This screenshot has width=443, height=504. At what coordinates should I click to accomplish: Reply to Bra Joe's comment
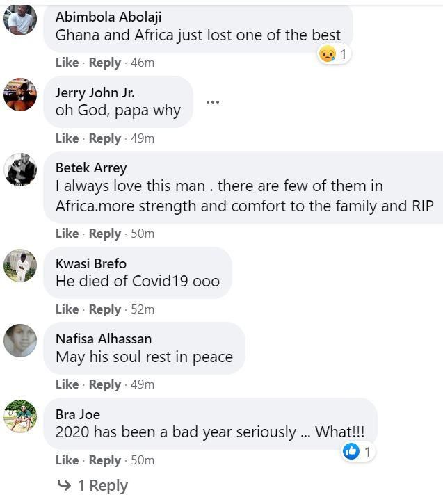[104, 460]
